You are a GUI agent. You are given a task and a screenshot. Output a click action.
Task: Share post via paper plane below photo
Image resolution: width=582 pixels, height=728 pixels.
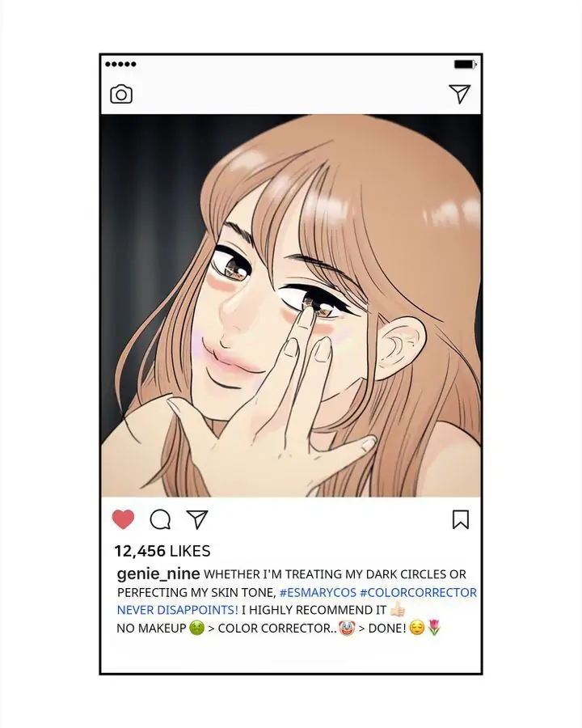pos(197,519)
